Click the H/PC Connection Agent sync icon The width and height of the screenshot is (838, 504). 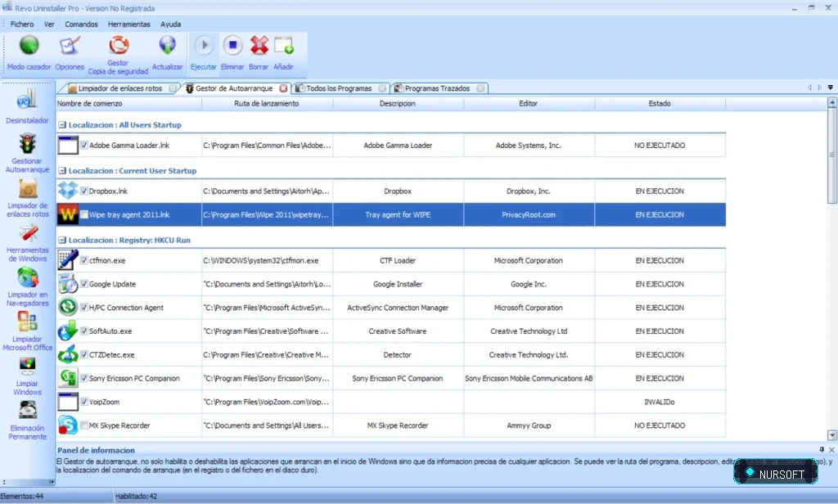[68, 308]
